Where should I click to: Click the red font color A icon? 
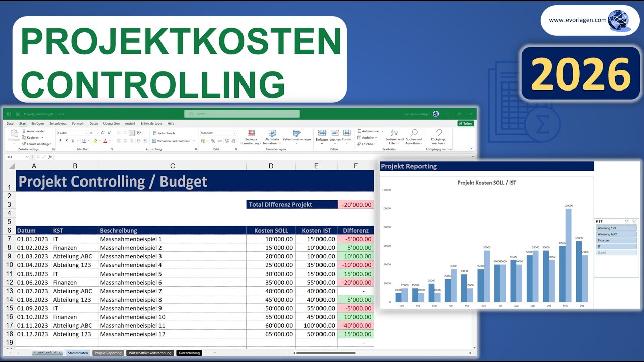coord(105,141)
